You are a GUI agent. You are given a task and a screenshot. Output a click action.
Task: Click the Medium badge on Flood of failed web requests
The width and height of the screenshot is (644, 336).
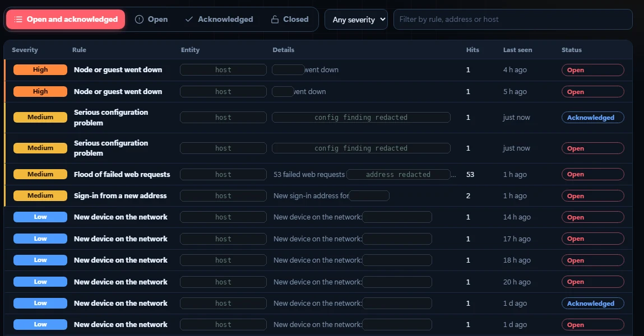click(x=40, y=174)
